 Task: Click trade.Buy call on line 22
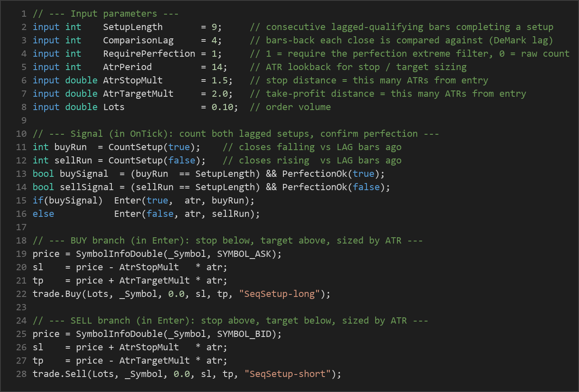pyautogui.click(x=57, y=294)
